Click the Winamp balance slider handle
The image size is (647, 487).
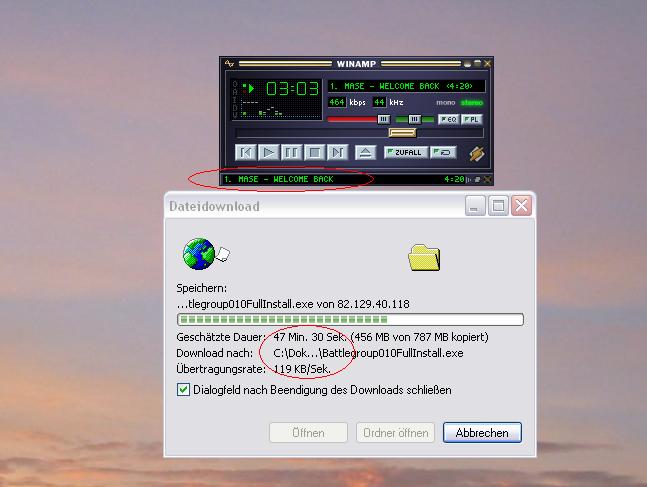click(x=414, y=119)
